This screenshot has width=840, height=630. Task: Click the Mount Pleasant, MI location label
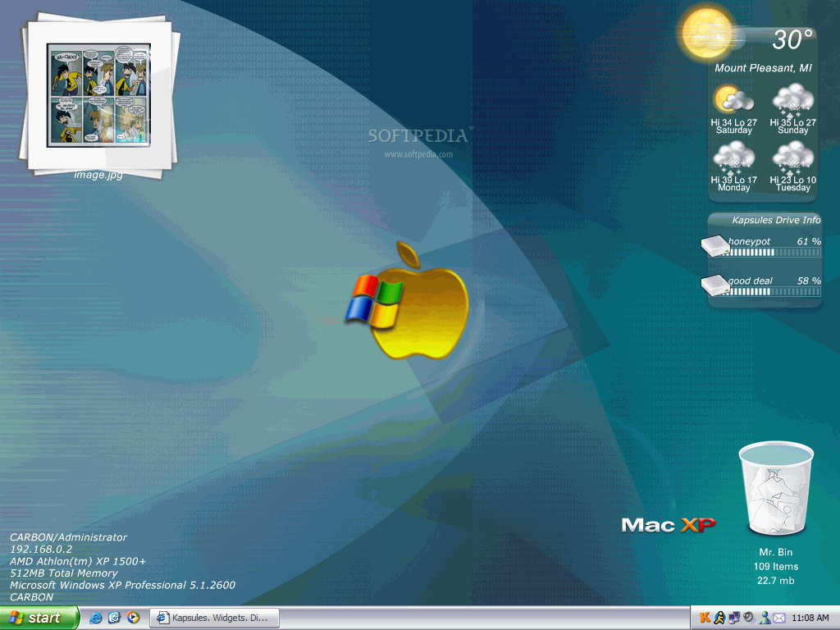763,68
